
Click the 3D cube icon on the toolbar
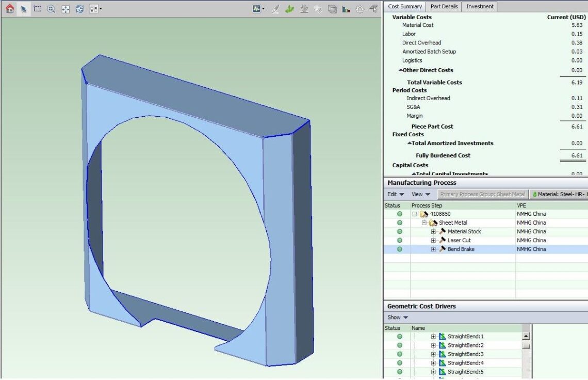333,9
